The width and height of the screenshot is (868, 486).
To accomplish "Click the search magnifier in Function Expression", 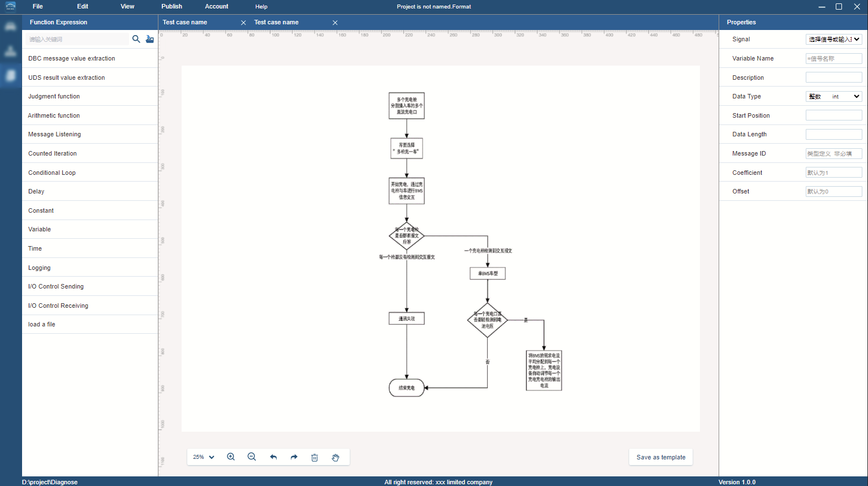I will pyautogui.click(x=136, y=39).
